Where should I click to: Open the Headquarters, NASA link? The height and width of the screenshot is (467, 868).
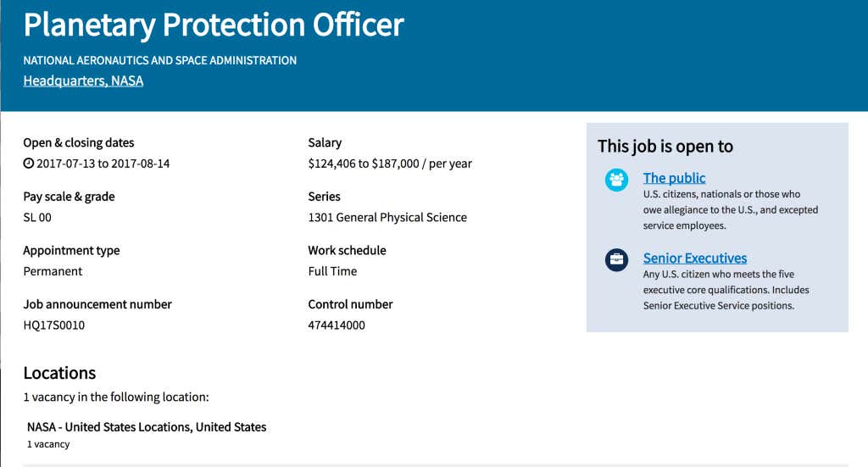tap(83, 81)
